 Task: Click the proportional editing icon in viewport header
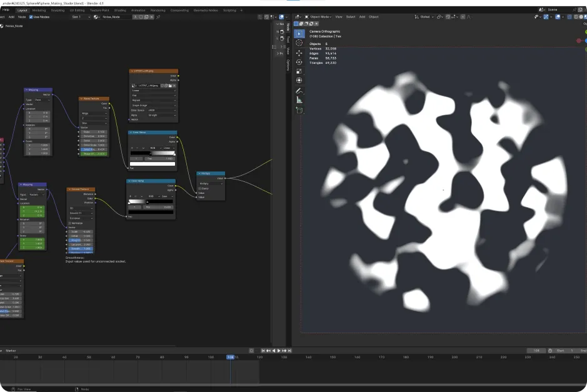pyautogui.click(x=463, y=17)
